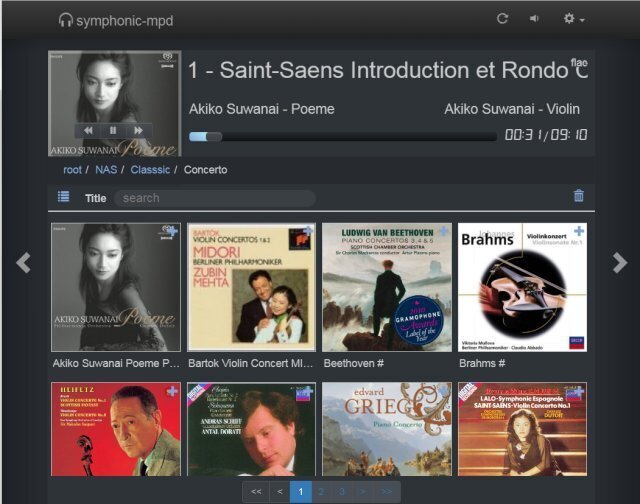This screenshot has height=504, width=640.
Task: Open the Classsic breadcrumb link
Action: [x=150, y=170]
